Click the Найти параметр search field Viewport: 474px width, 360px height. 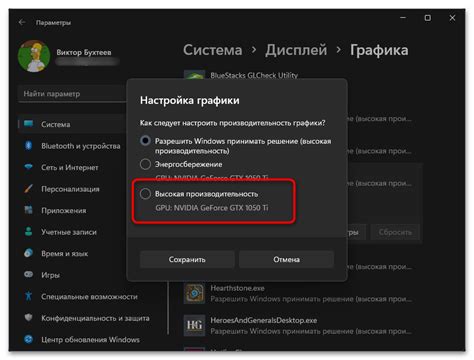pyautogui.click(x=72, y=94)
